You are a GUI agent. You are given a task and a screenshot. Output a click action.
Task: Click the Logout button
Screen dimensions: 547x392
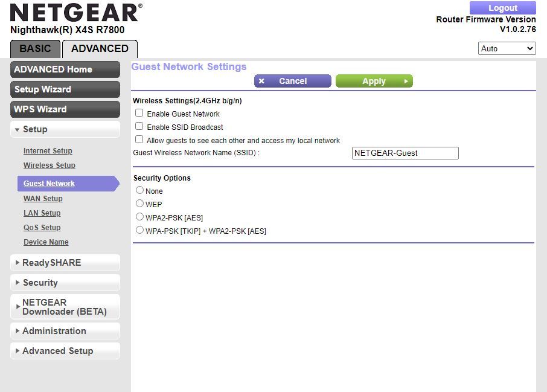[x=503, y=8]
